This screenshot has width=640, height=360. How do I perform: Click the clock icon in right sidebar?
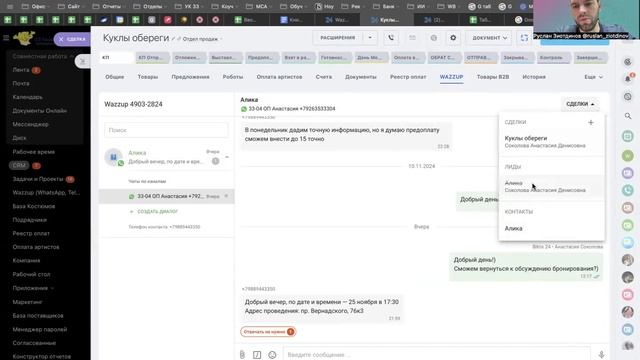628,97
